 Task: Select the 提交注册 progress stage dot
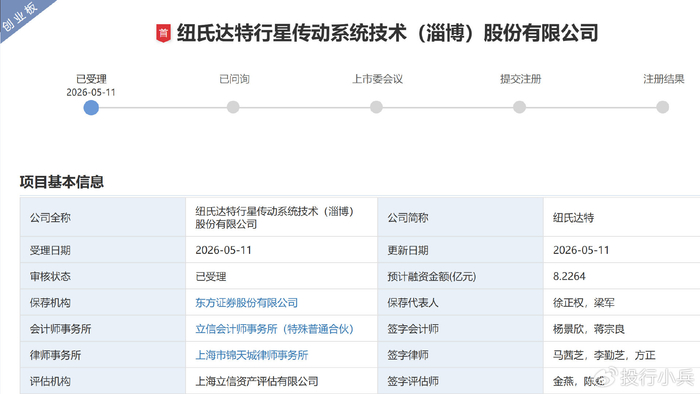click(519, 107)
